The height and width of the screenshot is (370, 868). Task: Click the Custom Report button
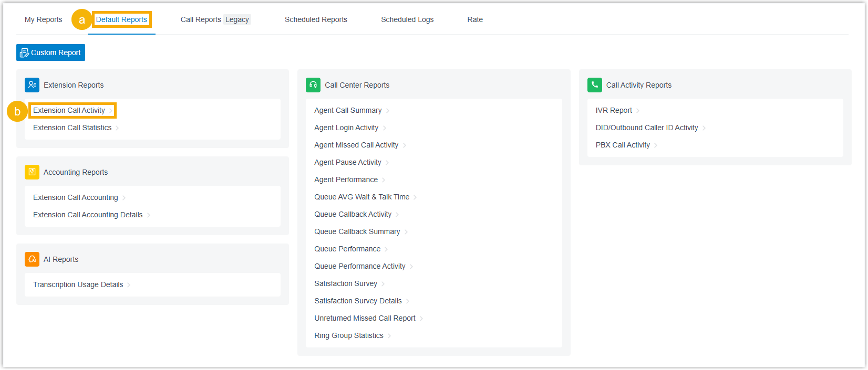51,52
